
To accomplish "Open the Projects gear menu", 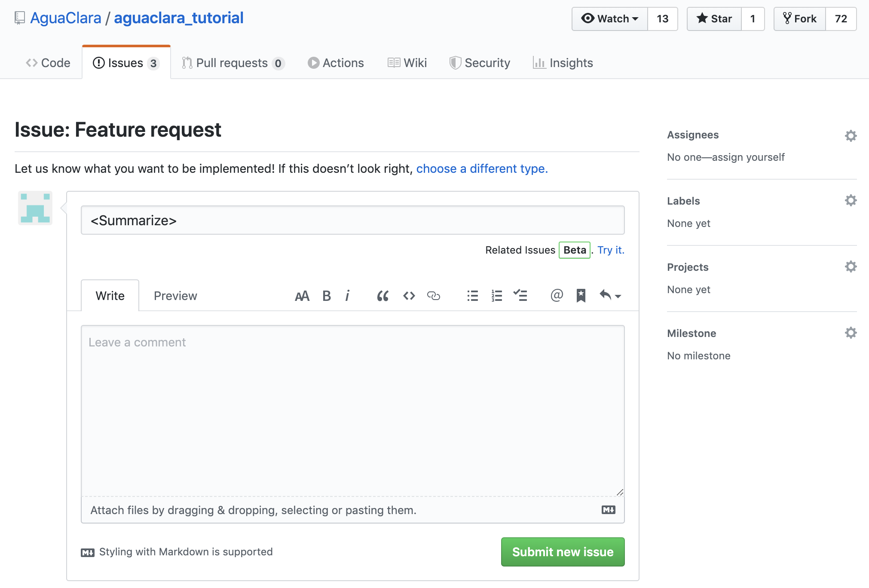I will click(851, 266).
